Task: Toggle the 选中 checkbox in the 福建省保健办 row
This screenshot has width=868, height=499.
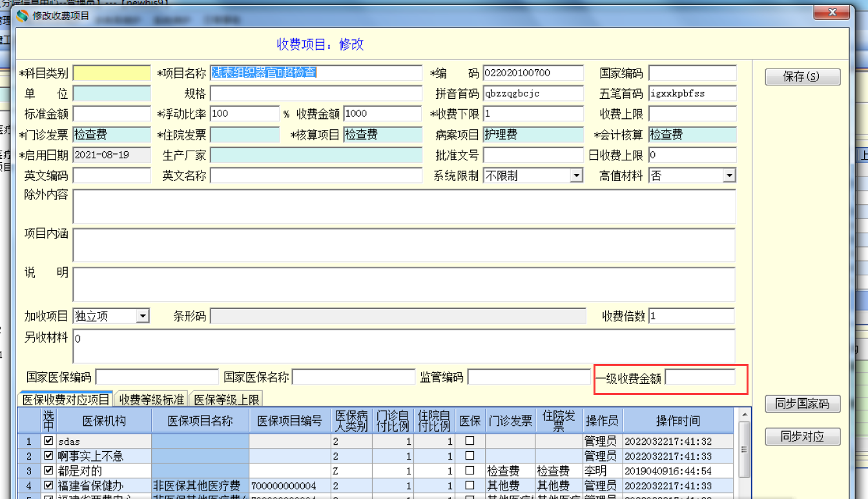Action: coord(49,485)
